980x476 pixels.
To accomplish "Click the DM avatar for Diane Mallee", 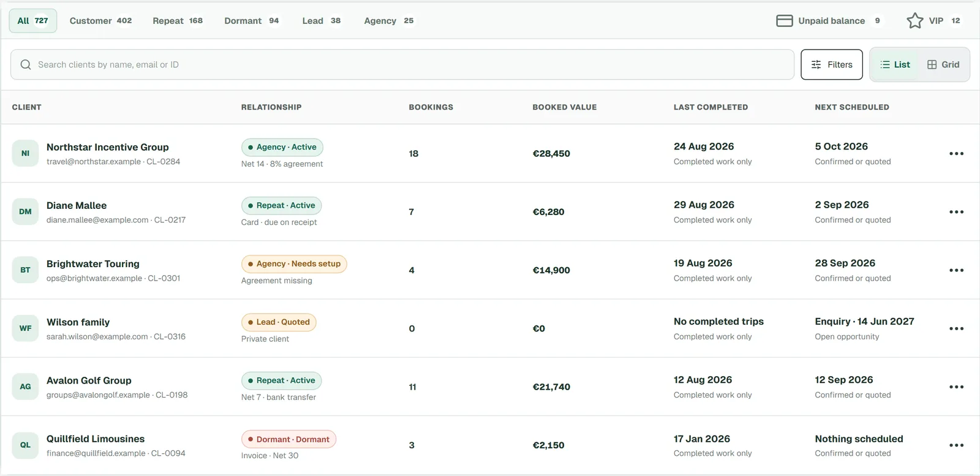I will pyautogui.click(x=25, y=211).
